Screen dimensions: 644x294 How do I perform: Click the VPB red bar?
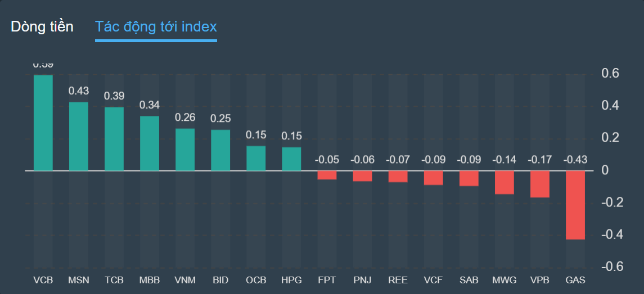[x=539, y=184]
